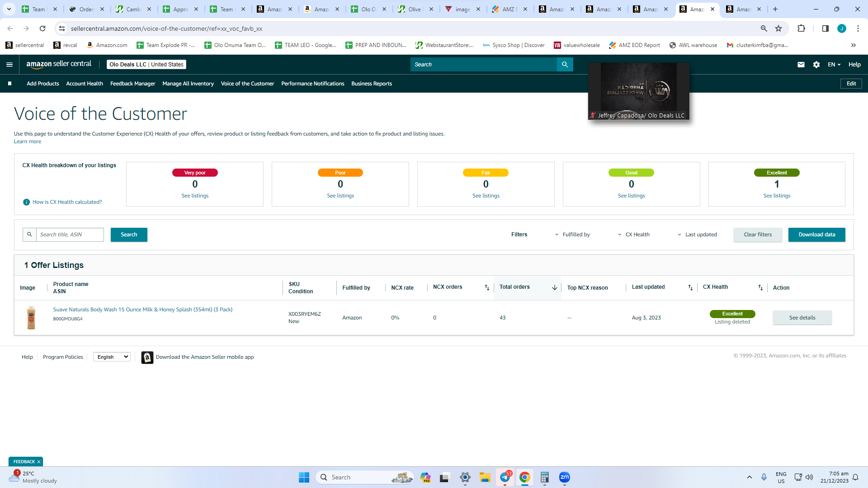Screen dimensions: 868x488
Task: Show hidden system tray icons
Action: [x=749, y=477]
